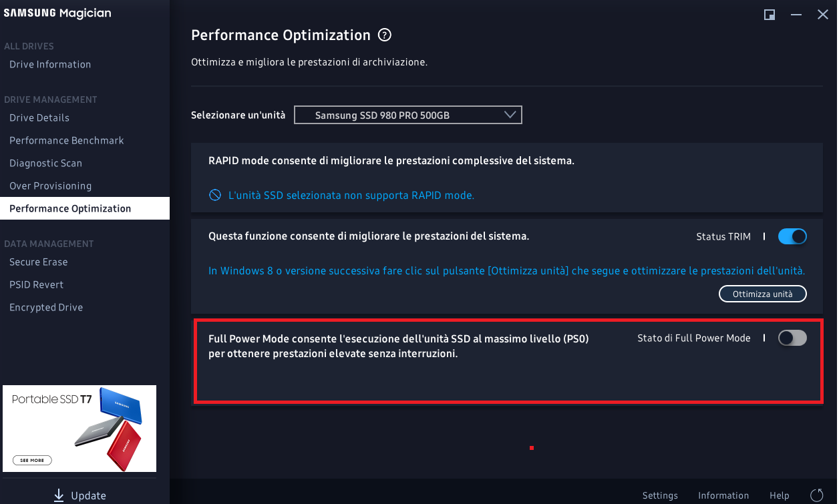Click the Performance Optimization page heading
This screenshot has width=839, height=504.
[281, 35]
